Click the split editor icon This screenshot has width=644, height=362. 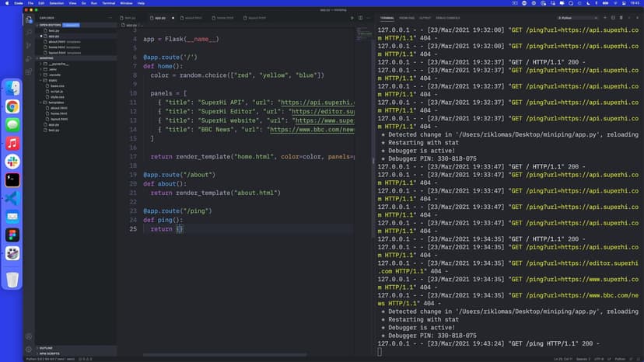pyautogui.click(x=359, y=17)
